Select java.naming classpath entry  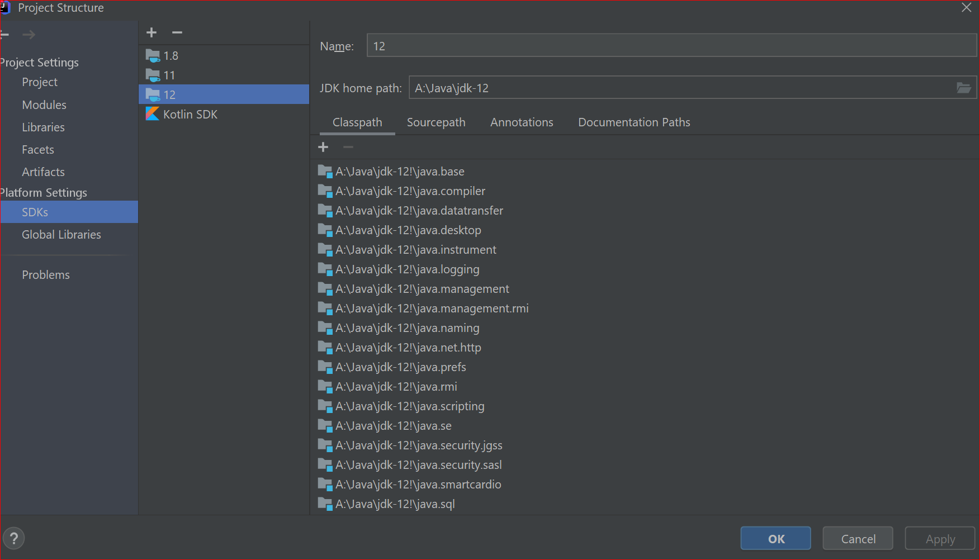tap(399, 328)
